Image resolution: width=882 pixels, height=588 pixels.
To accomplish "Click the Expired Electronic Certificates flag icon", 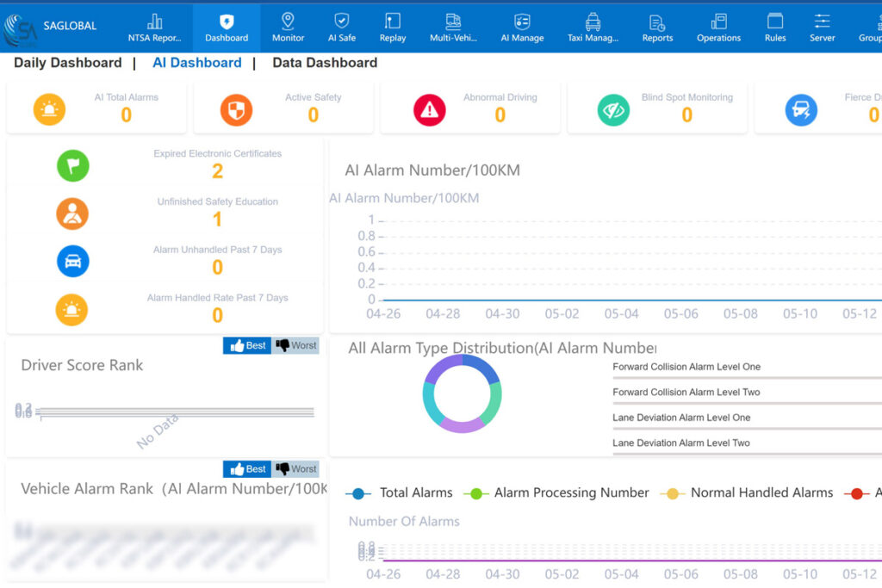I will tap(73, 166).
